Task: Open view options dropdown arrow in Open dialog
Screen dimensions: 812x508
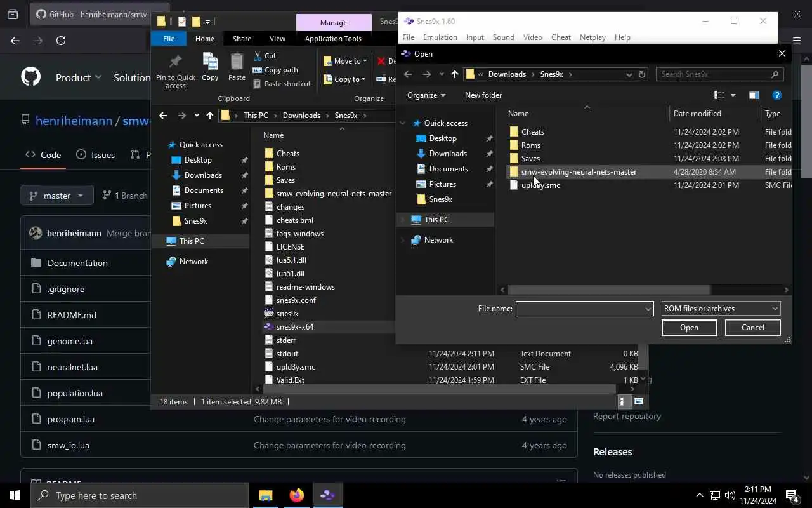Action: pyautogui.click(x=733, y=95)
